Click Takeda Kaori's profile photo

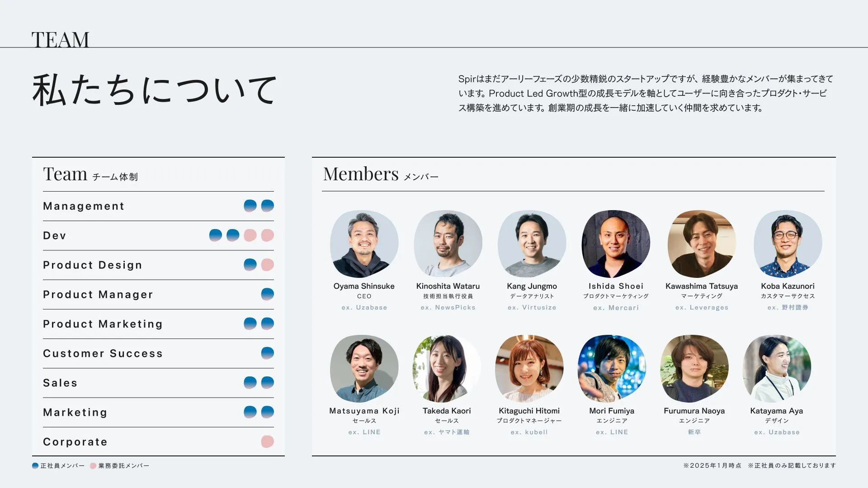point(447,369)
